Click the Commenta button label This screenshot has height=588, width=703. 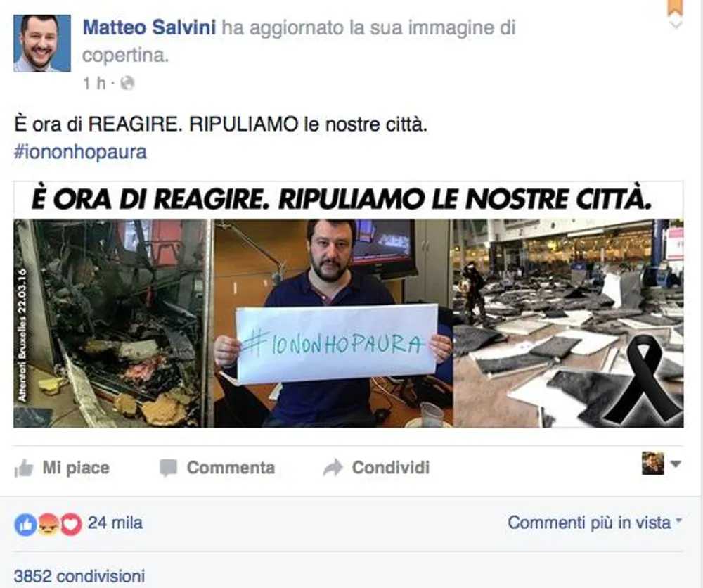tap(231, 468)
